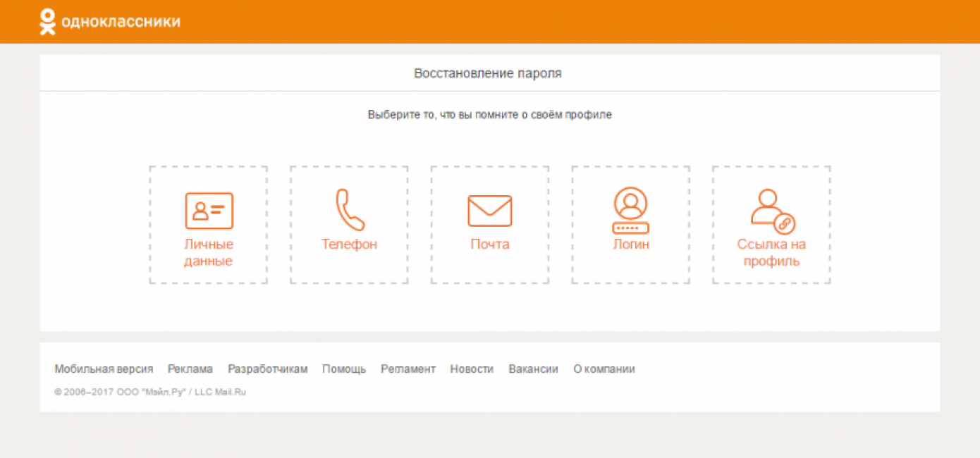Pick the 'Почта' recovery label
Viewport: 980px width, 458px height.
tap(490, 245)
